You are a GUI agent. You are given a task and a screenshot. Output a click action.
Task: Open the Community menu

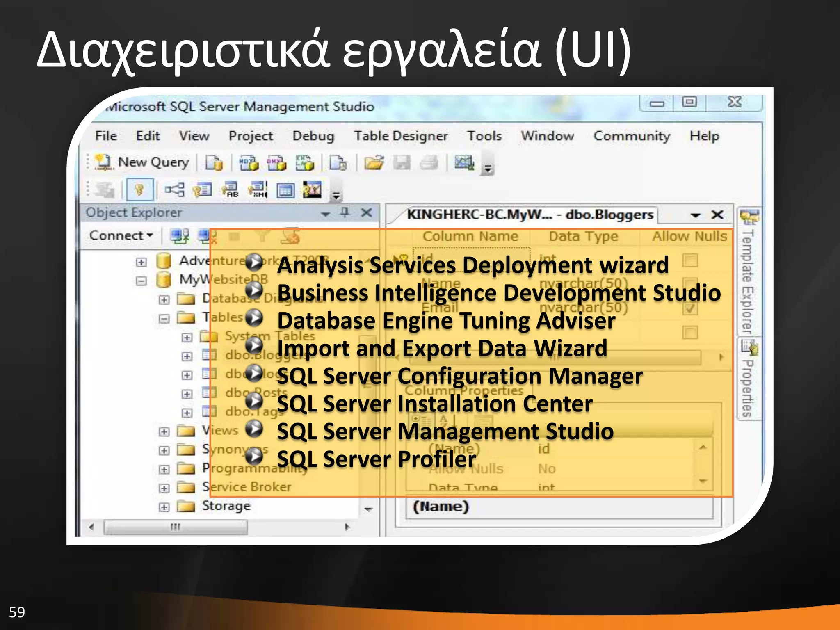point(632,136)
